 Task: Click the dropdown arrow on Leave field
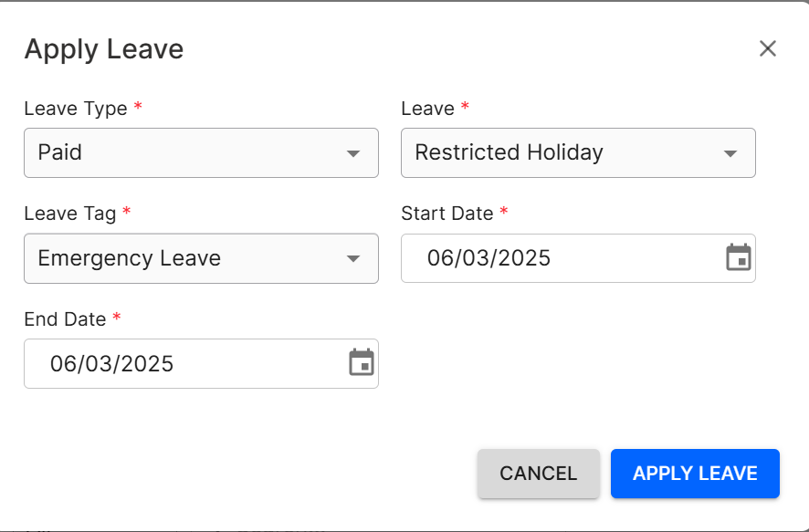(732, 153)
